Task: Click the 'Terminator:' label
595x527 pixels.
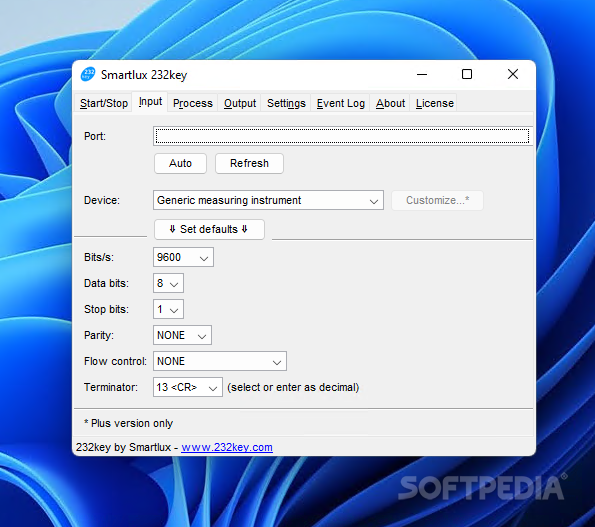Action: point(111,387)
